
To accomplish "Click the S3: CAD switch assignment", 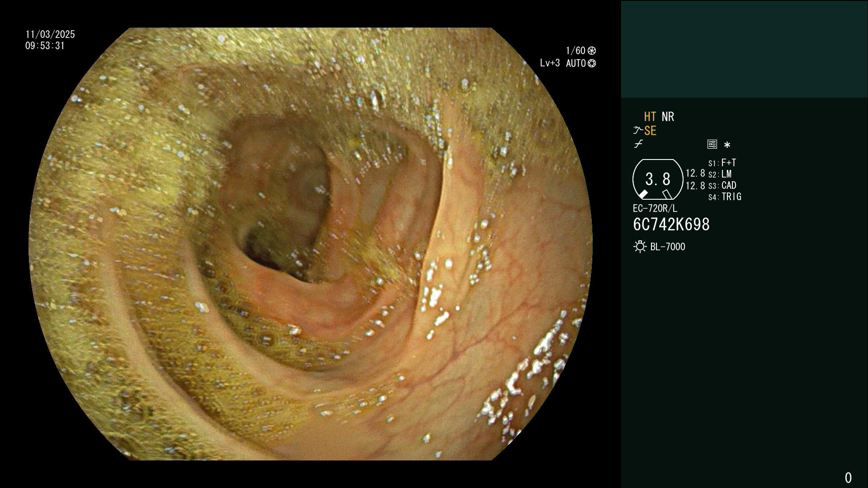I will (722, 185).
